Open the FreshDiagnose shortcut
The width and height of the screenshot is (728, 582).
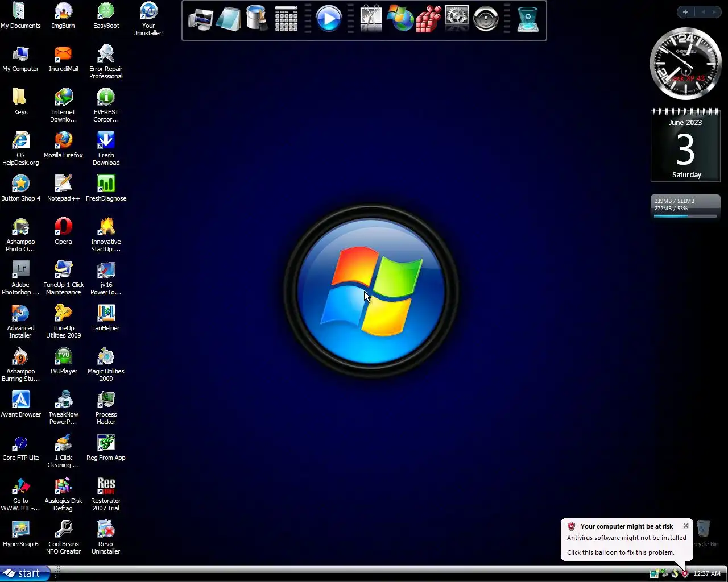click(106, 189)
